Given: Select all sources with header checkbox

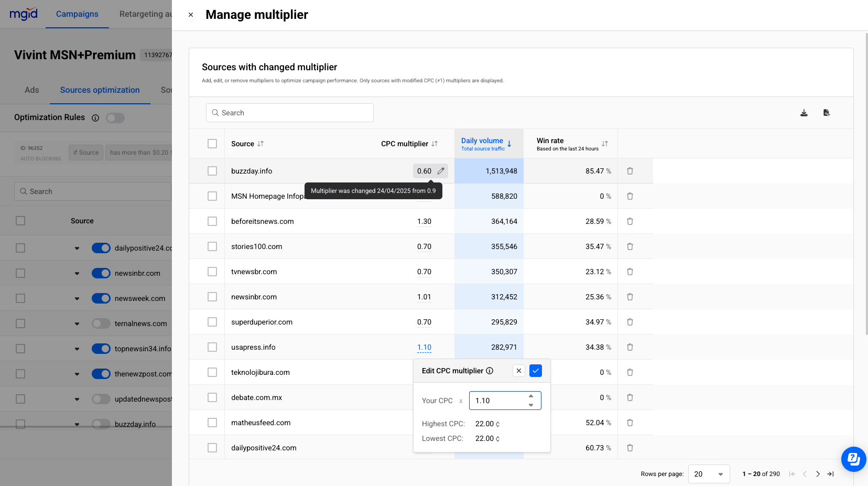Looking at the screenshot, I should 212,144.
